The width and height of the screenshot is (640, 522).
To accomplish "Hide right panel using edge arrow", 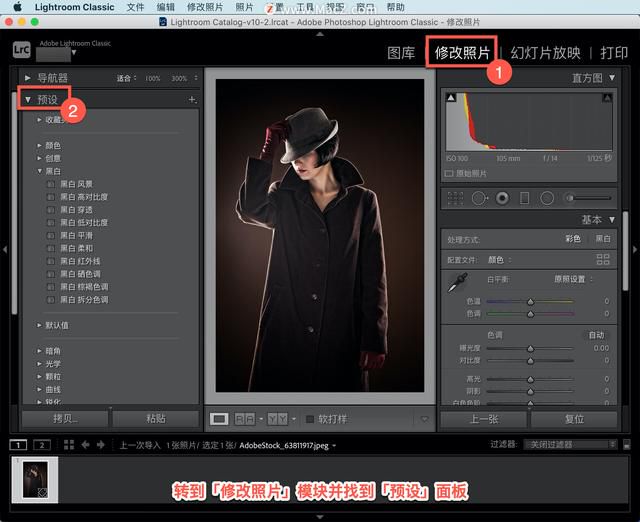I will tap(635, 249).
